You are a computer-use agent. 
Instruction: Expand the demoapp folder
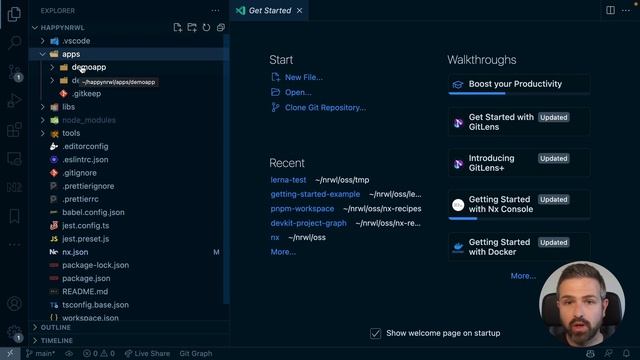click(x=52, y=67)
